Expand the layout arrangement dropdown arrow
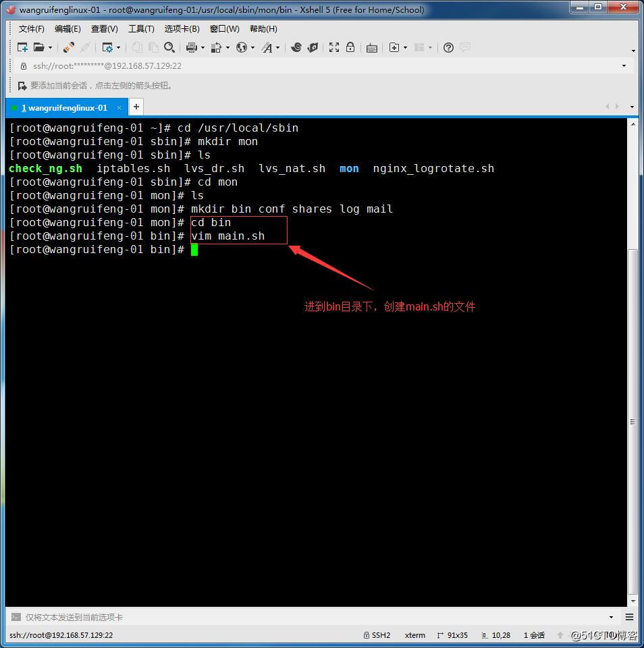Screen dimensions: 644x648 click(x=430, y=48)
